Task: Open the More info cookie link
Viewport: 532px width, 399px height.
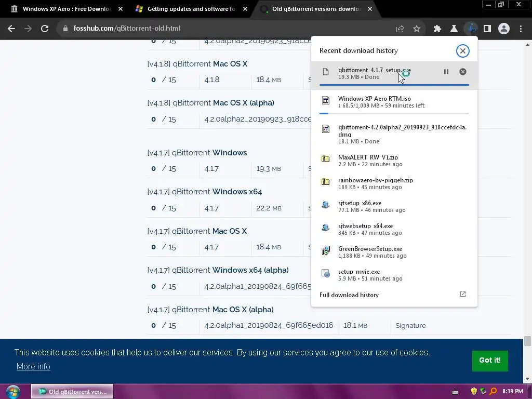Action: pos(33,367)
